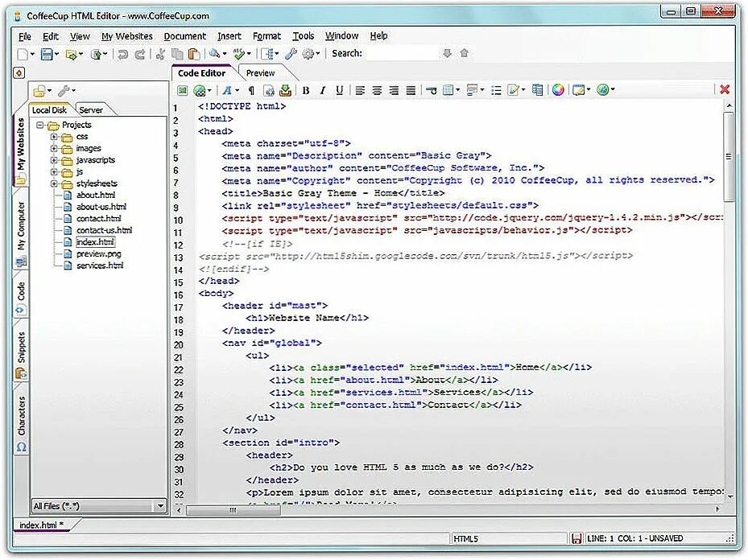This screenshot has width=748, height=560.
Task: Toggle Italic formatting
Action: pos(323,90)
